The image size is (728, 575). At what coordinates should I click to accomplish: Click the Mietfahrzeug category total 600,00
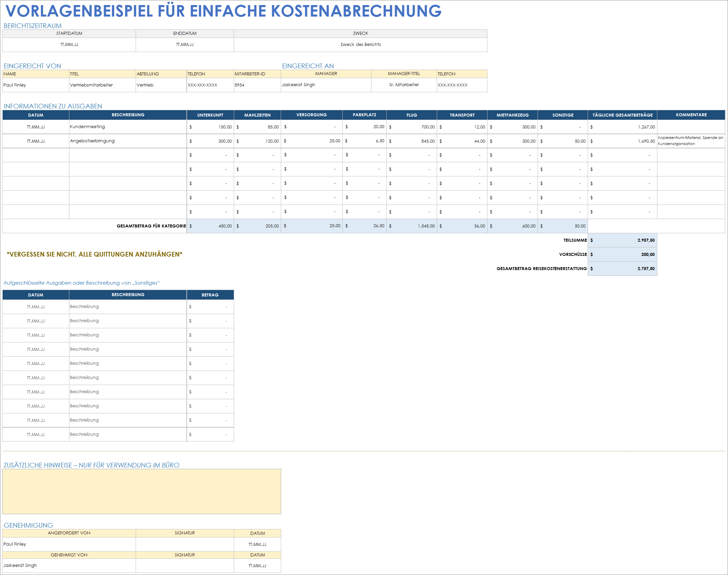pyautogui.click(x=513, y=226)
